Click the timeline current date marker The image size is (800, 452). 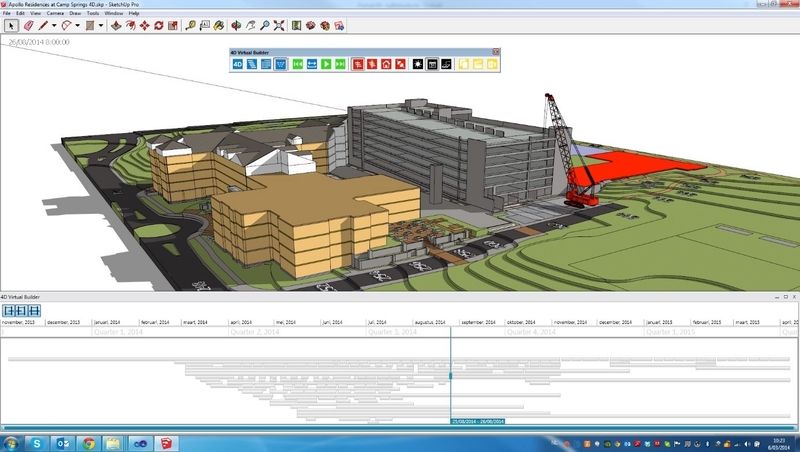[x=451, y=376]
